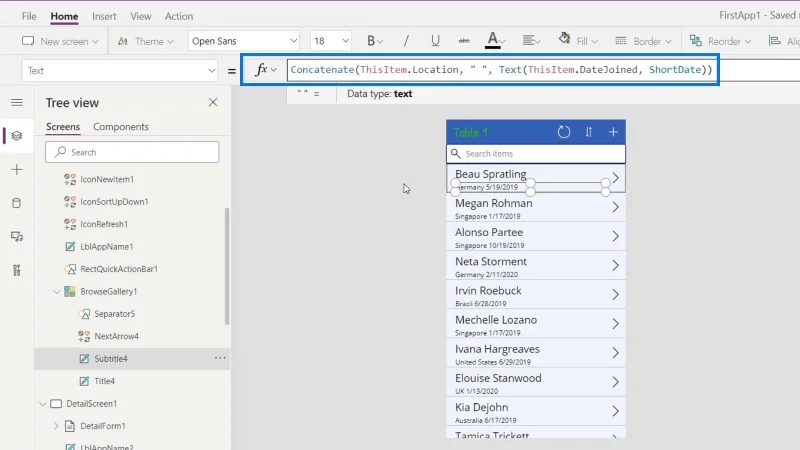Select DetailForm1 in the tree
The image size is (800, 450).
tap(103, 426)
